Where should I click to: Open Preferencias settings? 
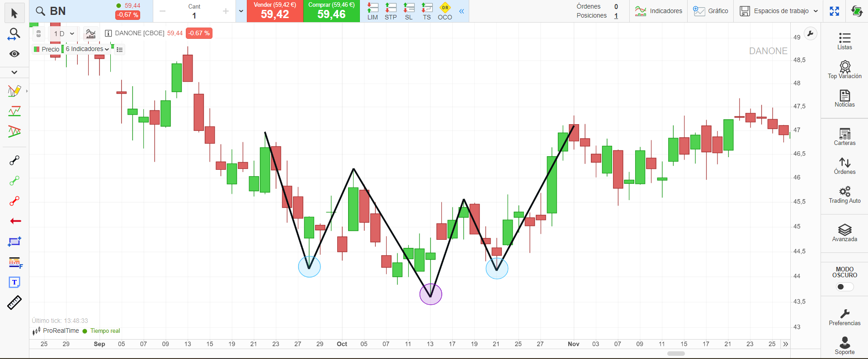pos(844,317)
